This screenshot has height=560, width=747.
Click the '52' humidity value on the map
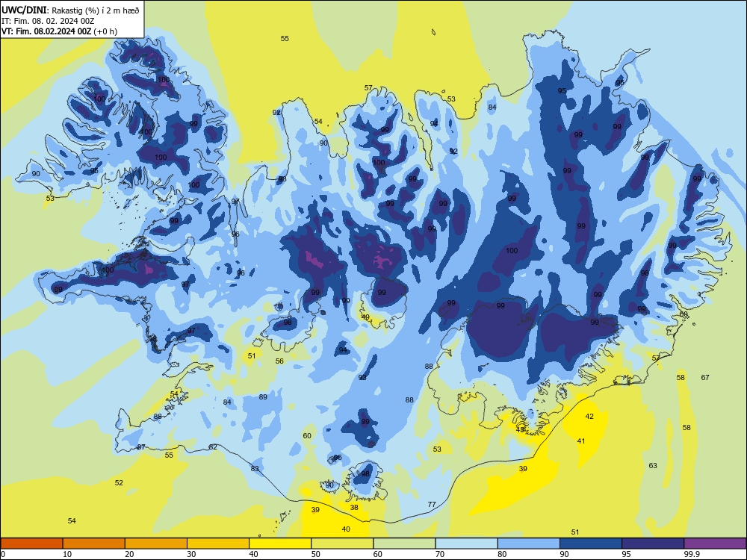[x=119, y=483]
